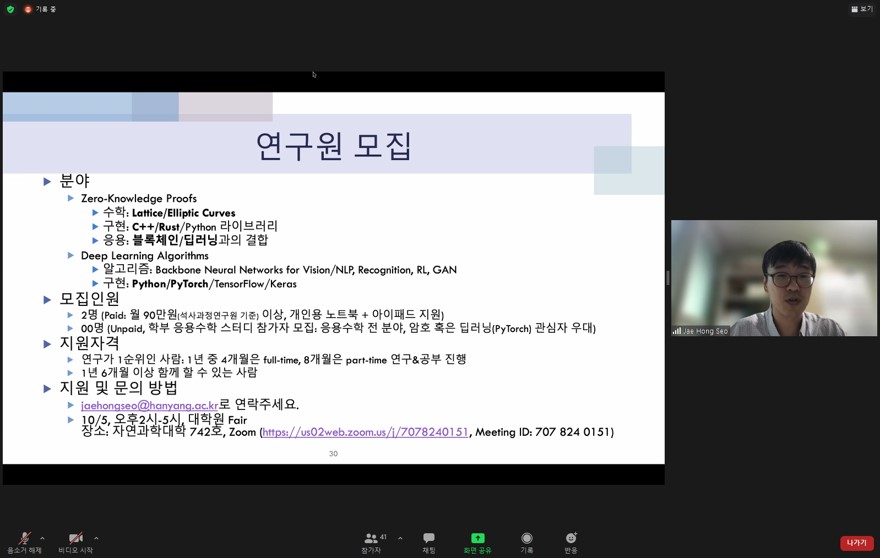This screenshot has width=880, height=558.
Task: Click the green share screen icon
Action: click(477, 538)
